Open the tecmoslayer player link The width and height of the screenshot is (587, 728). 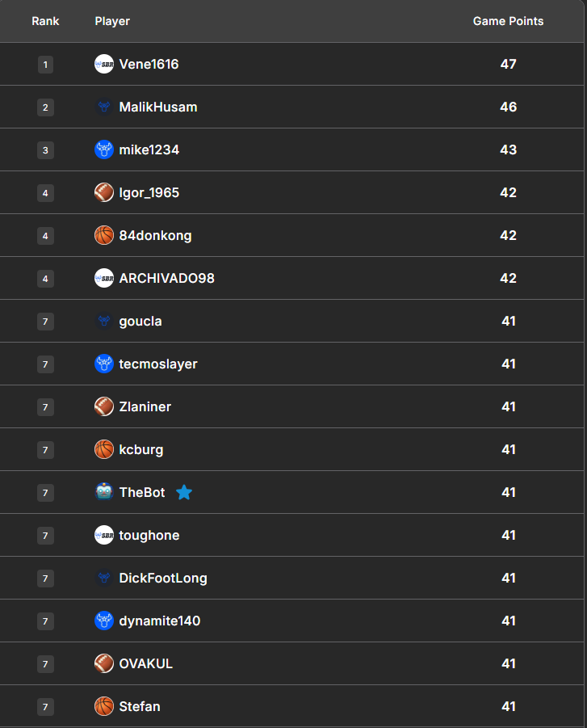[x=158, y=364]
